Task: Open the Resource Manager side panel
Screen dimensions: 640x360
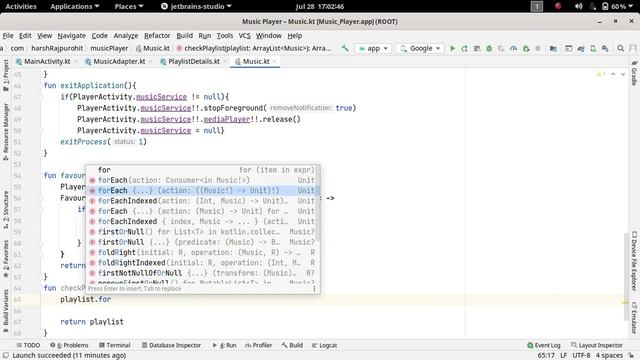Action: click(6, 131)
